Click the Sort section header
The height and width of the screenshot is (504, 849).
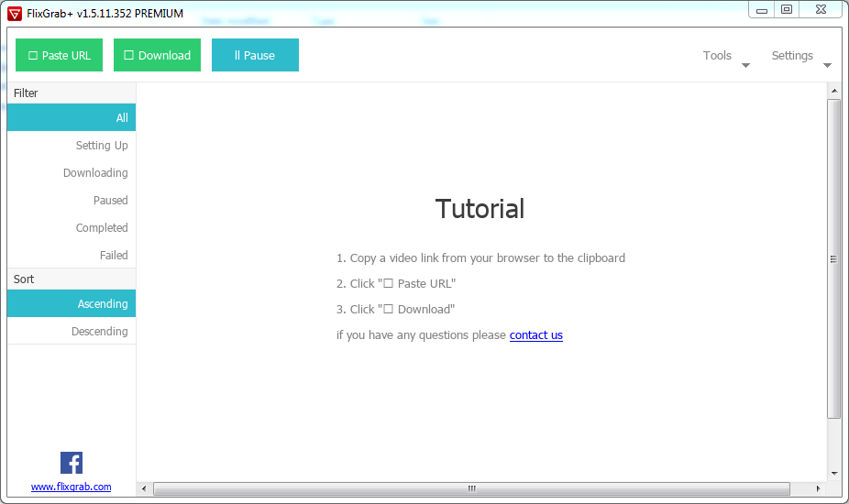coord(72,279)
